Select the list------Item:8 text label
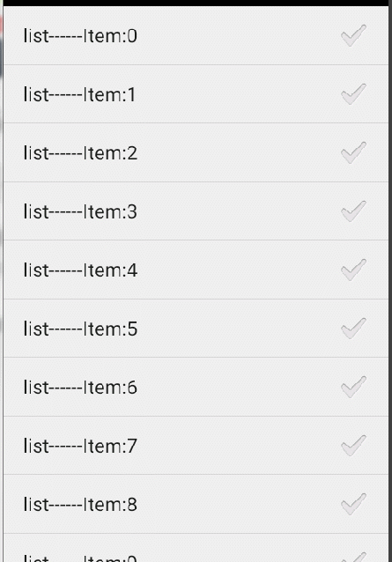Screen dimensions: 392x562 pos(80,504)
